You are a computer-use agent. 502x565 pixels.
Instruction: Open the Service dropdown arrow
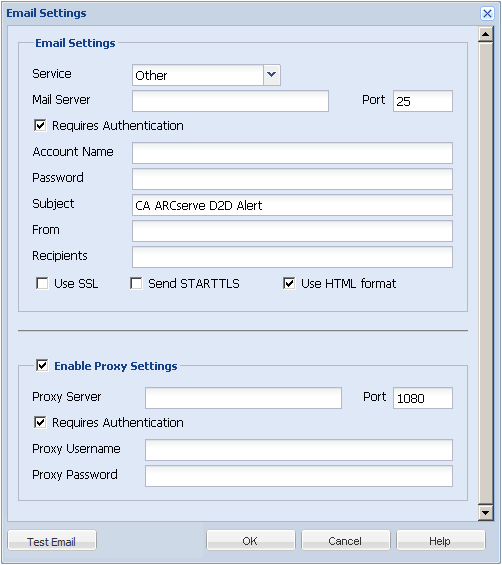(272, 75)
